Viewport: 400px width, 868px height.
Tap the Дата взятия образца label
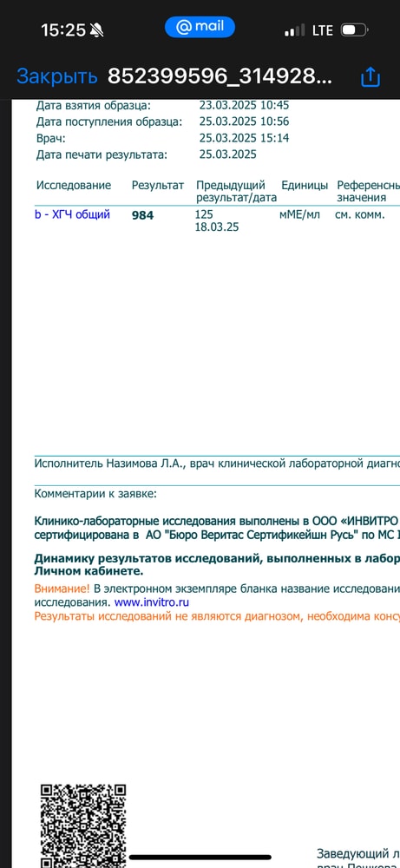point(94,105)
